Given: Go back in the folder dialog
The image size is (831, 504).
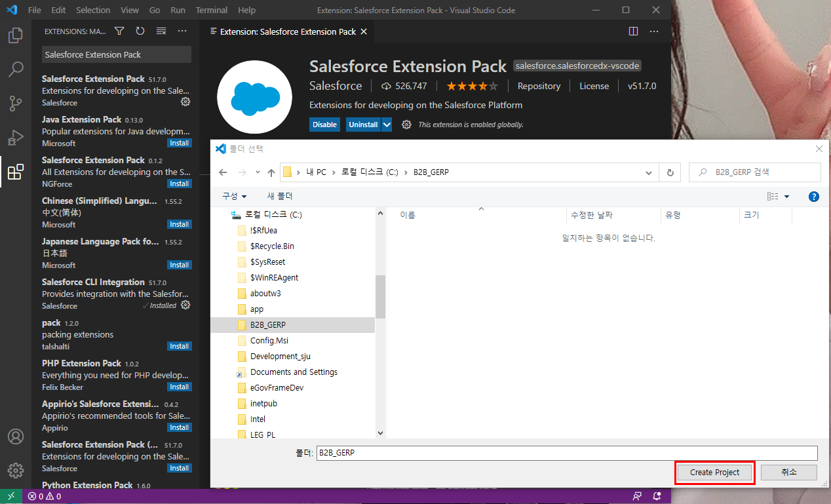Looking at the screenshot, I should click(223, 172).
